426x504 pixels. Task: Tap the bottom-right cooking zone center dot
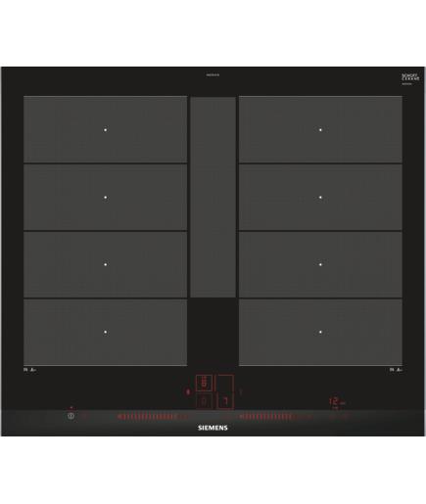[x=320, y=332]
